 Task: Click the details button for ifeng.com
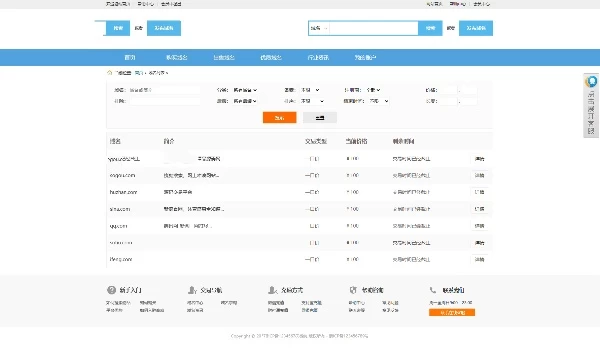pos(479,259)
